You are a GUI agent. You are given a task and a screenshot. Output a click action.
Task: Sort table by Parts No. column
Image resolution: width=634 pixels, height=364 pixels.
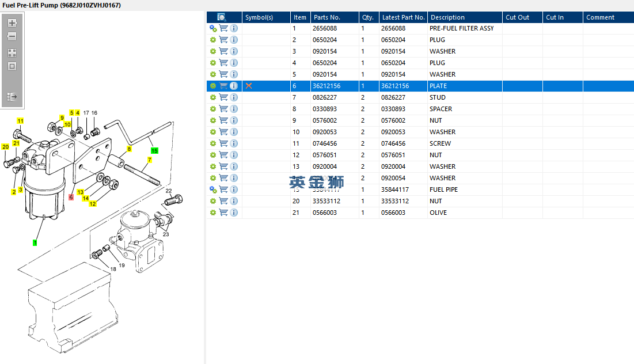coord(327,17)
